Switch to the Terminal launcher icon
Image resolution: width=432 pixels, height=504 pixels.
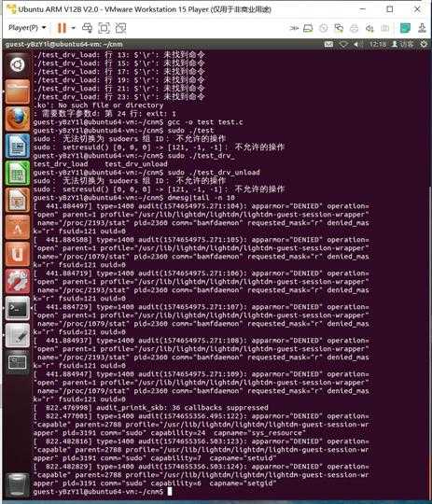pos(18,308)
